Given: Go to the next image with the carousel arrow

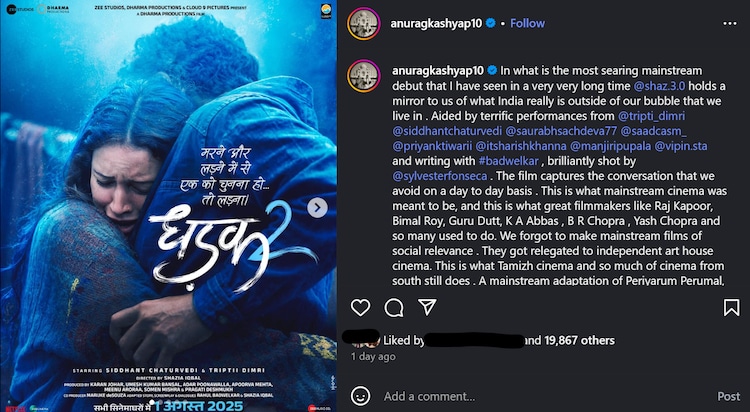Looking at the screenshot, I should pyautogui.click(x=318, y=208).
